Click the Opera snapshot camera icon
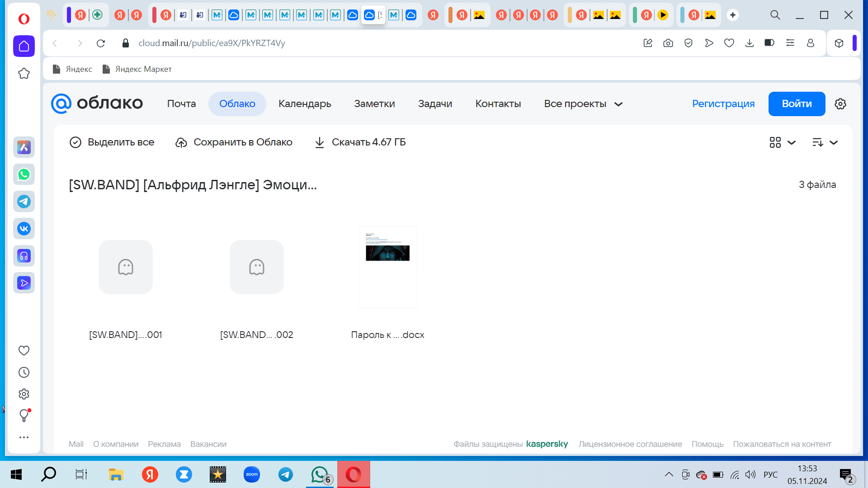The height and width of the screenshot is (488, 868). coord(668,43)
